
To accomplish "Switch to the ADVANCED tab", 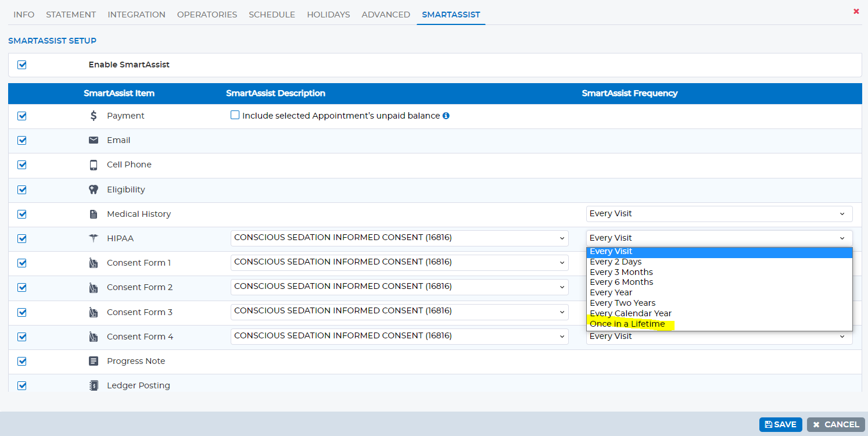I will point(386,15).
